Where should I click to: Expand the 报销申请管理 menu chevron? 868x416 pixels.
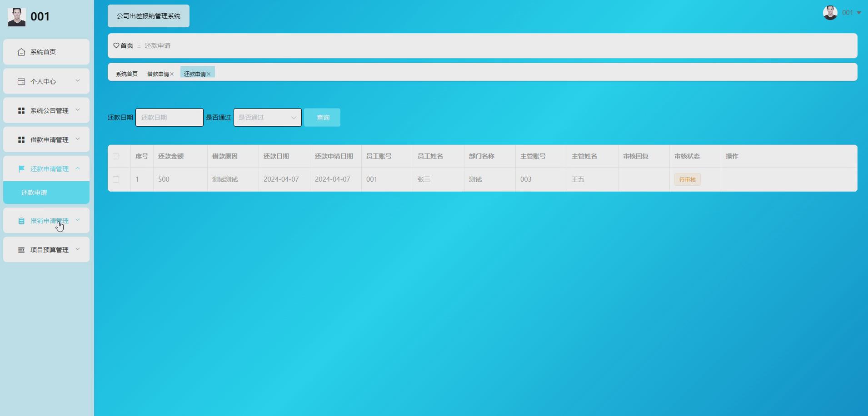click(x=78, y=220)
